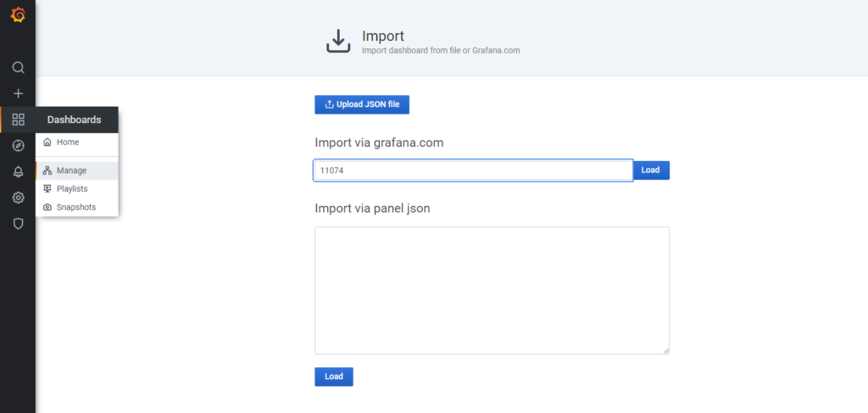The image size is (868, 413).
Task: Click inside the panel json text area
Action: [492, 290]
